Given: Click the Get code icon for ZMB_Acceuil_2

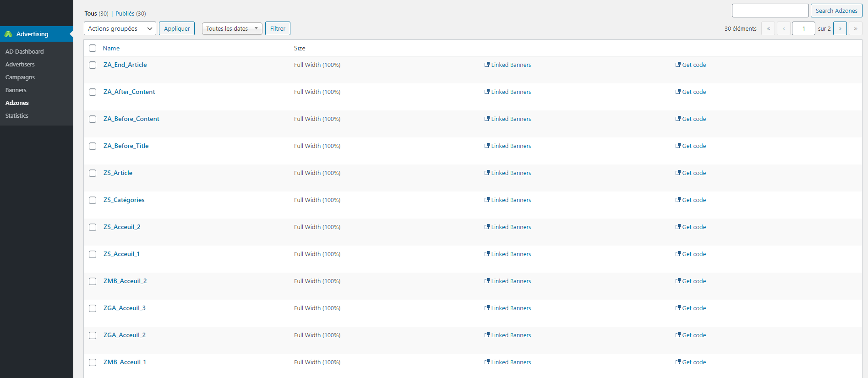Looking at the screenshot, I should (678, 281).
